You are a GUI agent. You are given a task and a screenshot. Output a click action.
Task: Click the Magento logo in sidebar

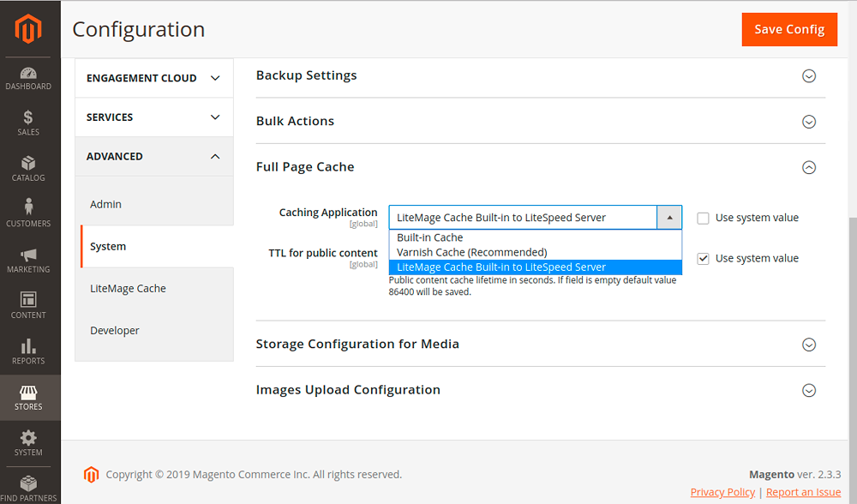tap(28, 28)
